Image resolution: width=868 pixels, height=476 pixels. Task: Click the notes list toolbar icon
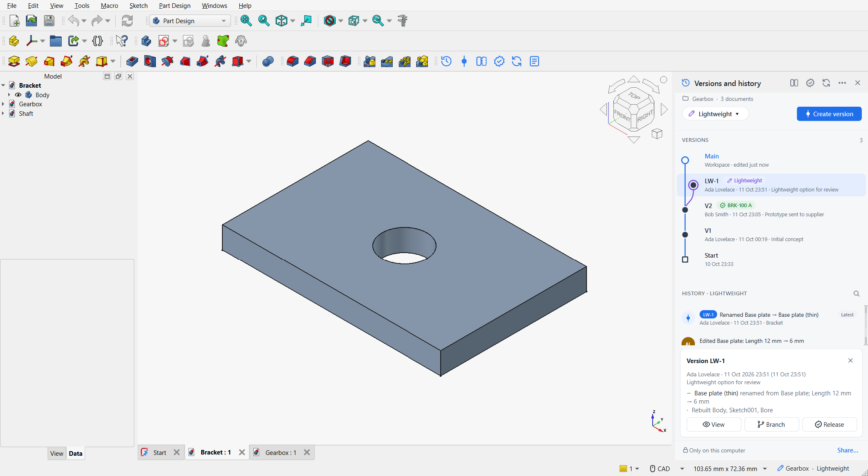coord(534,61)
